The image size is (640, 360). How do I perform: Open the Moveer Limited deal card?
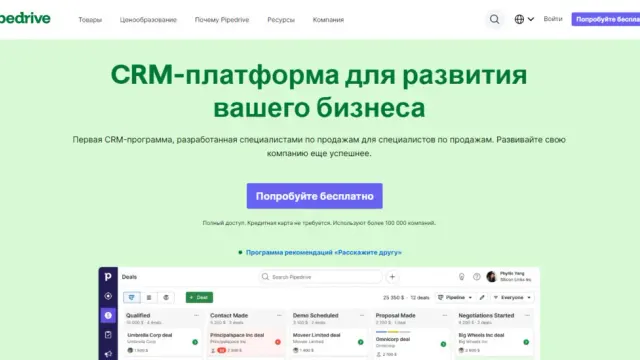tap(328, 342)
